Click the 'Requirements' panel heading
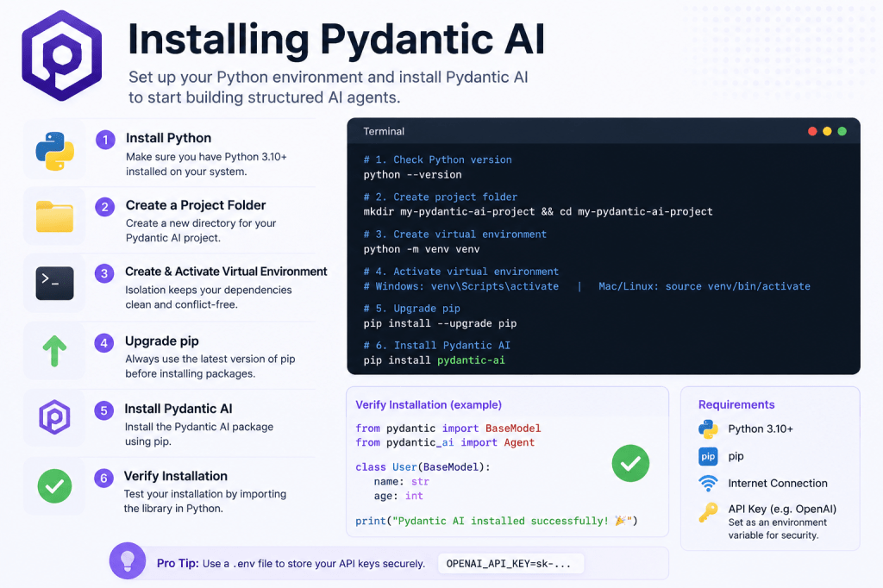Image resolution: width=883 pixels, height=588 pixels. 736,404
